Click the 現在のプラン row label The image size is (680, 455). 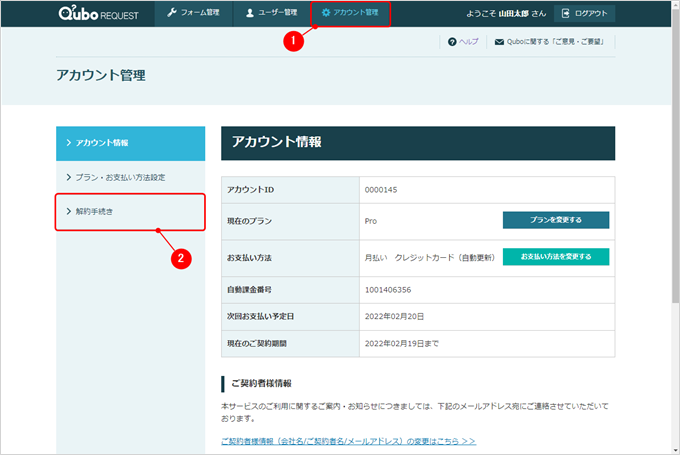(x=249, y=221)
